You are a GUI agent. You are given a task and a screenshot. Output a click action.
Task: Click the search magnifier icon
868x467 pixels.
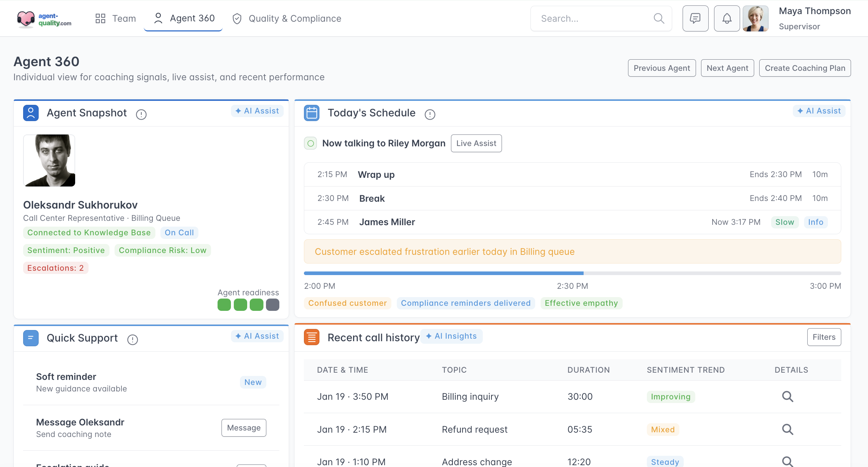point(659,18)
